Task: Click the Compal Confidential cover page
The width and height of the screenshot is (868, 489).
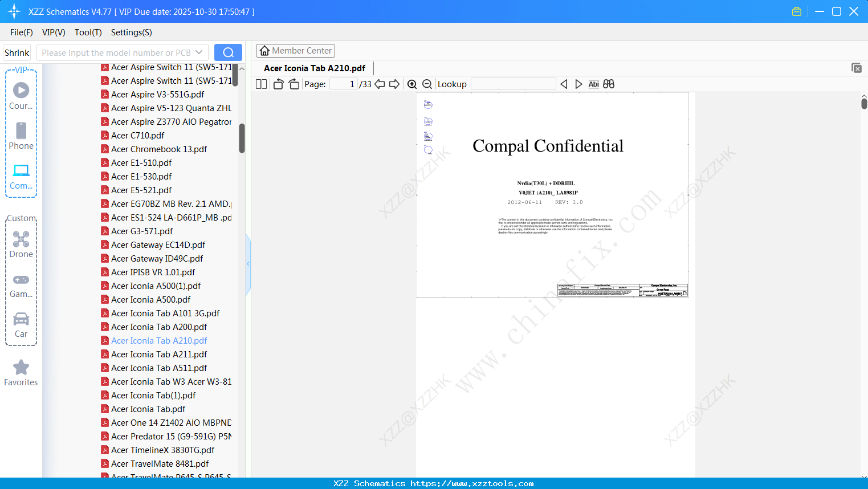Action: [x=552, y=195]
